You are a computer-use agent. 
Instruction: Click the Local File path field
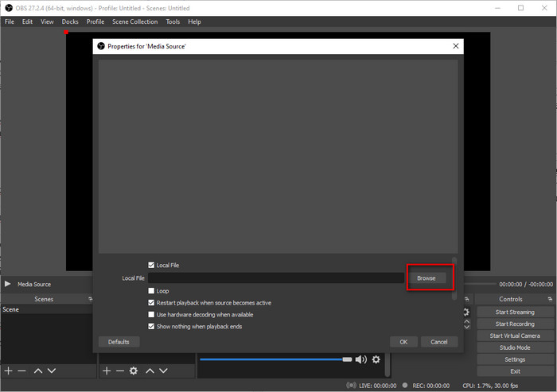(276, 278)
